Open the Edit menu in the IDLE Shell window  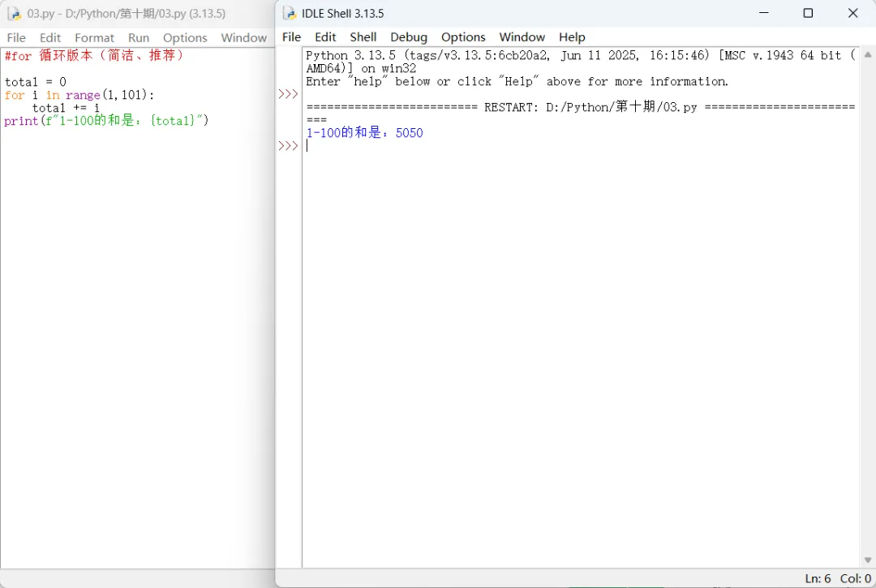tap(325, 36)
